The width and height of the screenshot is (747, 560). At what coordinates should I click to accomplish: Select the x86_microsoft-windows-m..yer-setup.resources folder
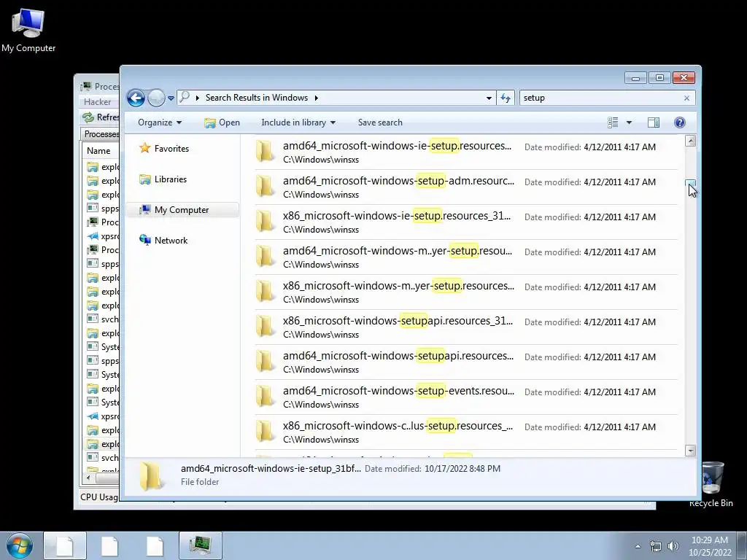[x=466, y=292]
